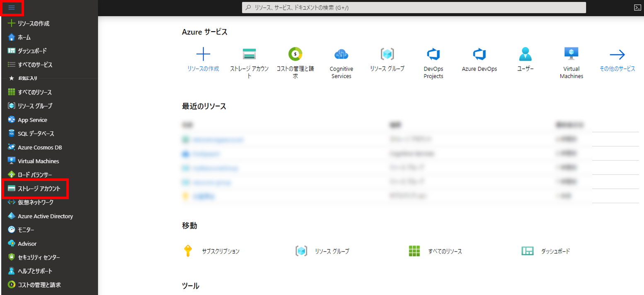Open サブスクリプション navigation link
This screenshot has width=644, height=295.
click(220, 251)
